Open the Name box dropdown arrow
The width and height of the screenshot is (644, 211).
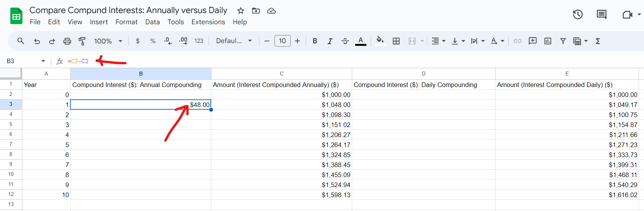click(x=43, y=61)
